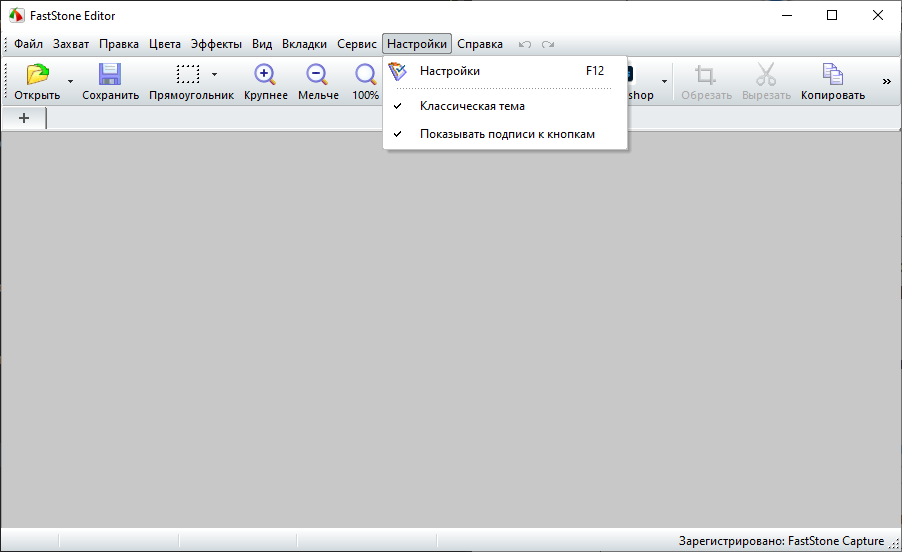Screen dimensions: 902x552
Task: Select the Прямоугольник selection tool
Action: click(187, 75)
